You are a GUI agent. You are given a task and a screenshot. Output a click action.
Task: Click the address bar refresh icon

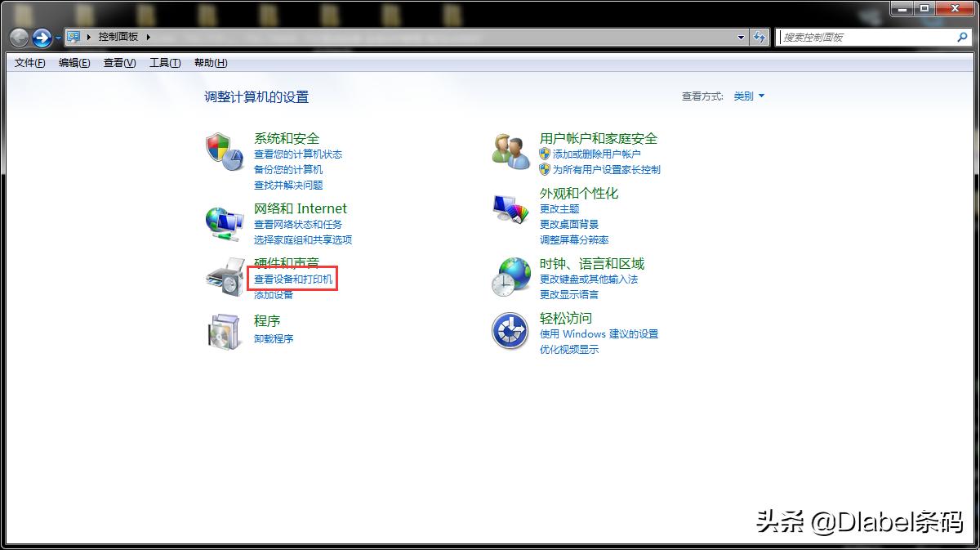coord(759,37)
